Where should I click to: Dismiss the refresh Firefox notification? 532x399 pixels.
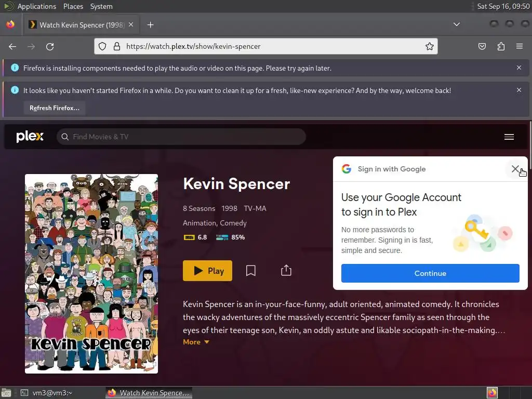click(519, 90)
